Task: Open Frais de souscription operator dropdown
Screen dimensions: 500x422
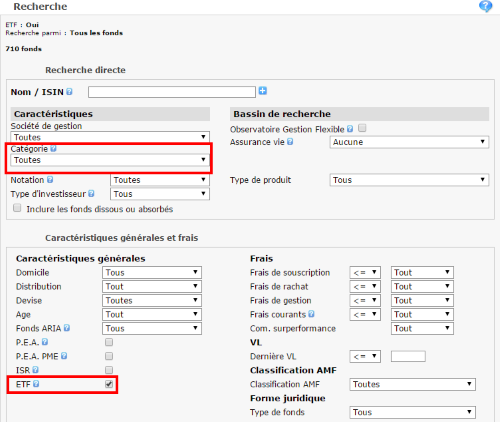Action: 365,273
